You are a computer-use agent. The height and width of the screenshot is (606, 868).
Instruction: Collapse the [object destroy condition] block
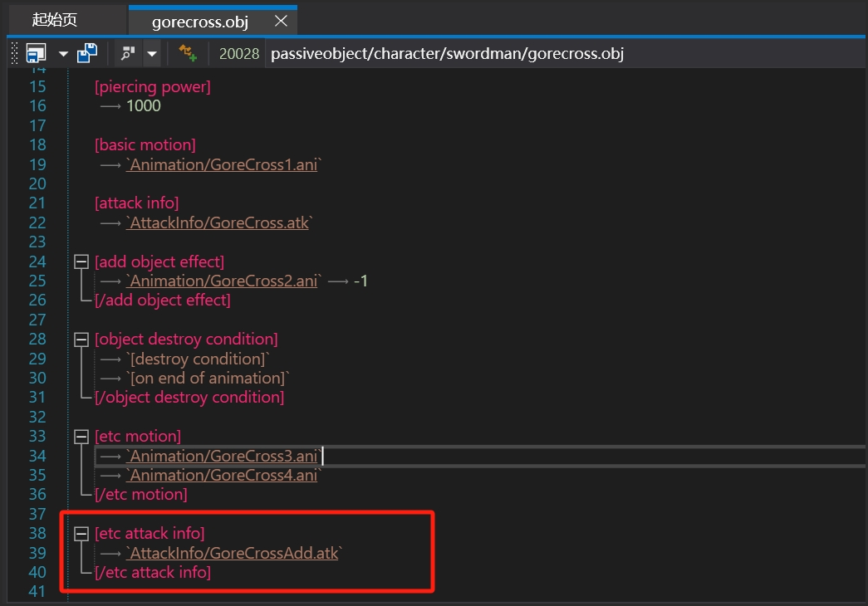point(81,340)
